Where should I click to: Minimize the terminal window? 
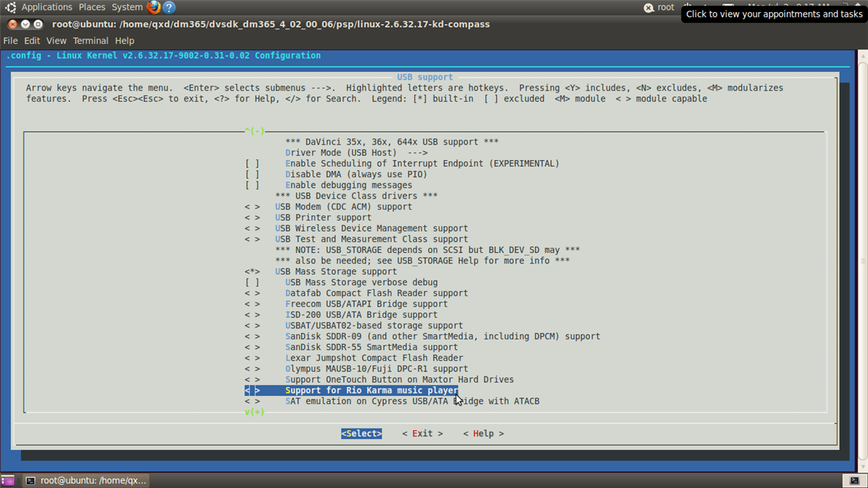coord(25,24)
